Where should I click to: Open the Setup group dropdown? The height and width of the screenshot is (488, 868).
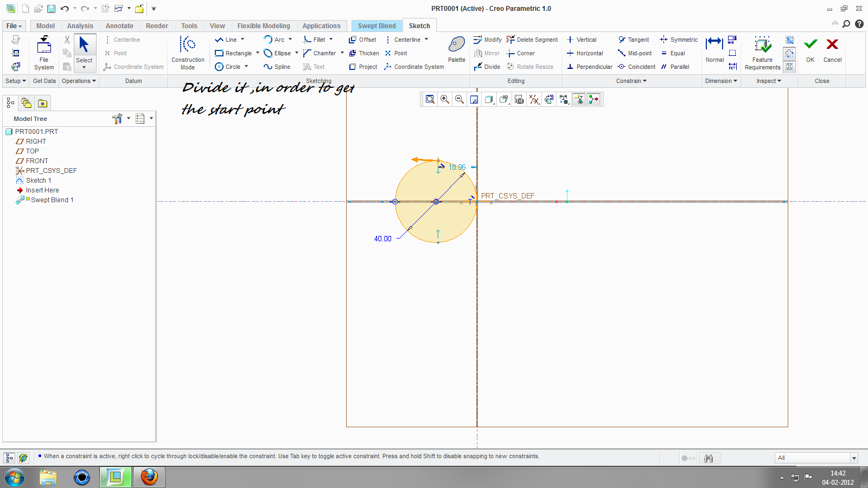point(16,81)
